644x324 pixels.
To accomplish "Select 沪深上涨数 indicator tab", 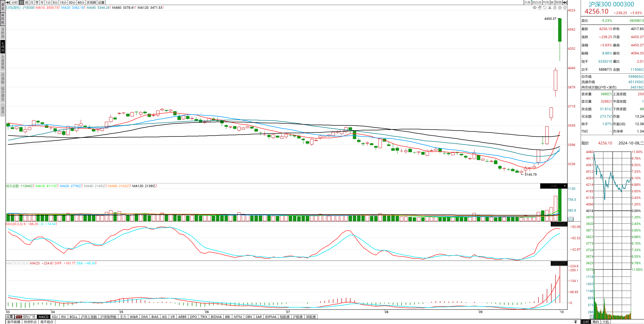I will [89, 317].
